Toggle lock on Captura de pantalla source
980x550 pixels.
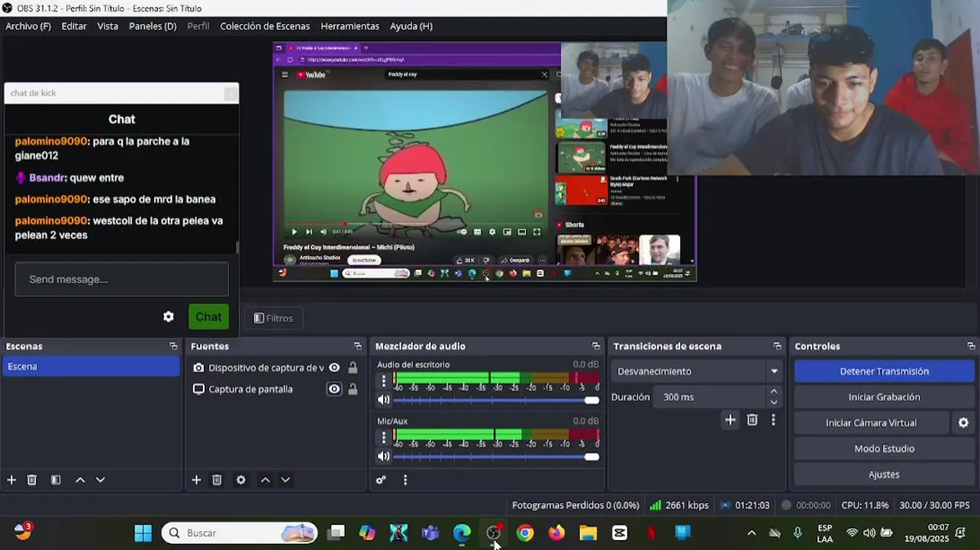[x=353, y=389]
